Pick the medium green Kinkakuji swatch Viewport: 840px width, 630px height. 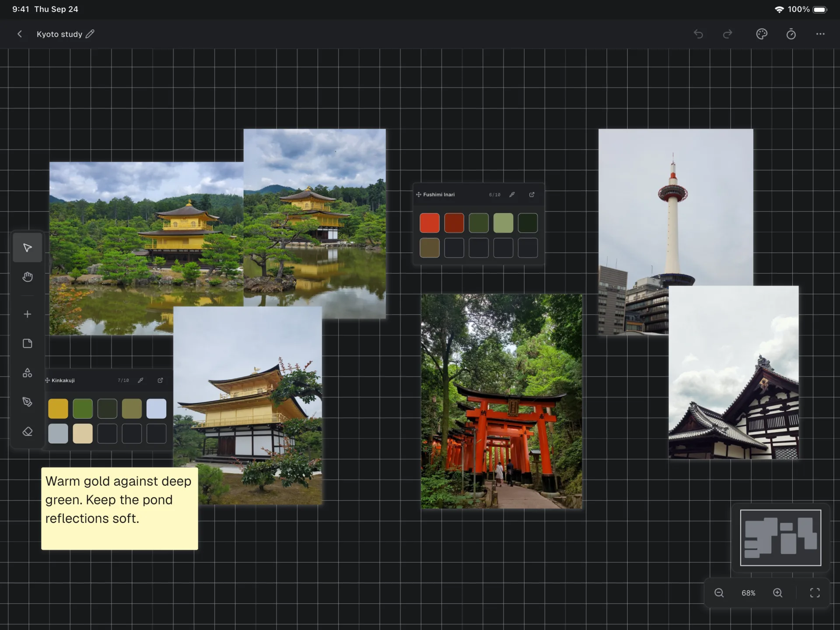(x=83, y=409)
